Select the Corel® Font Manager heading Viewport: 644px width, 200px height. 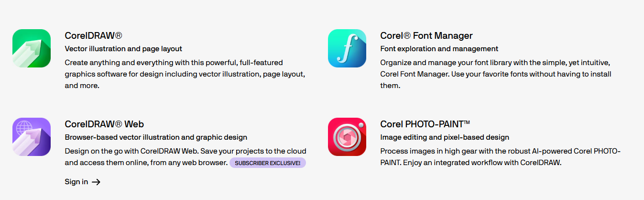[426, 36]
